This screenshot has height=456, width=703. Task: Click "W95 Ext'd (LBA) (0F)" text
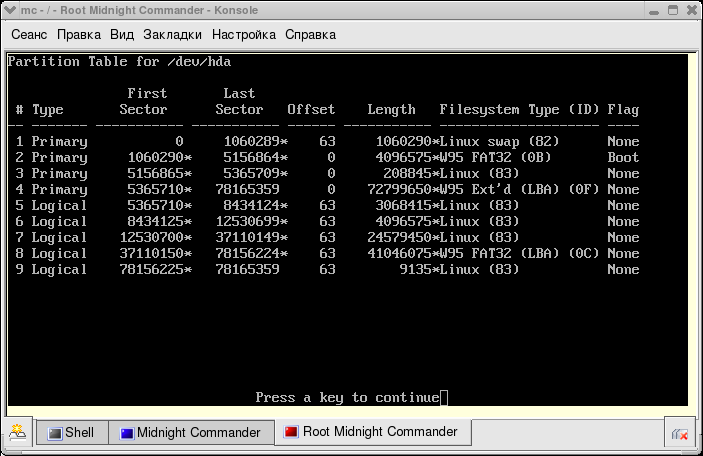519,189
